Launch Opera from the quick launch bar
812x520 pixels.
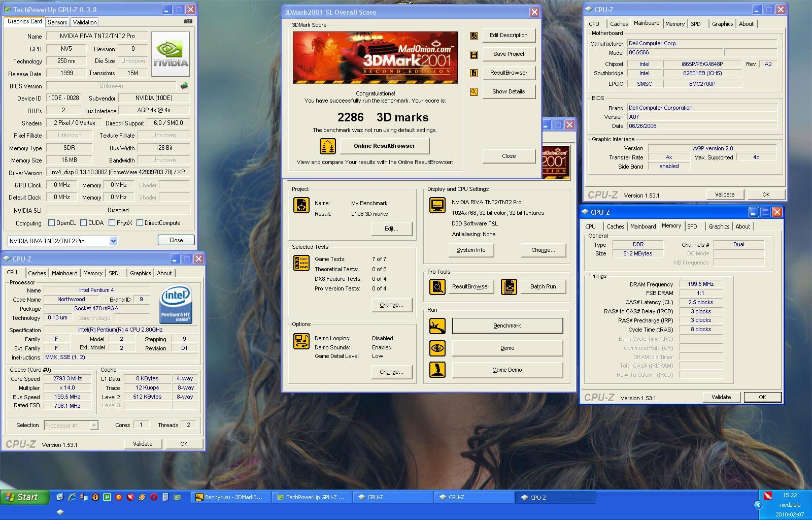(153, 497)
